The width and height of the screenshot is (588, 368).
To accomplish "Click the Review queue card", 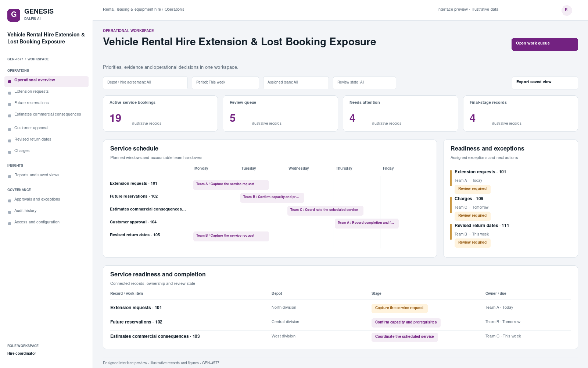I will tap(280, 113).
